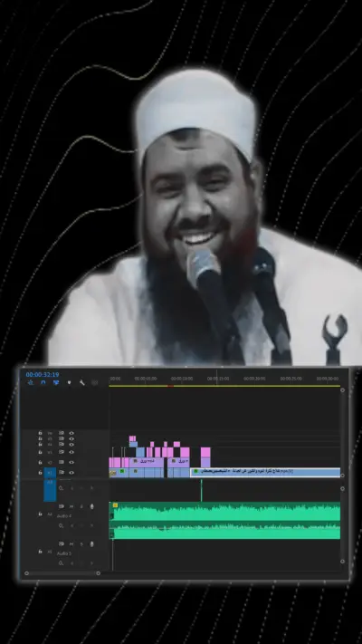Click show keyframes icon on Audio 4
This screenshot has height=644, width=362.
click(62, 525)
